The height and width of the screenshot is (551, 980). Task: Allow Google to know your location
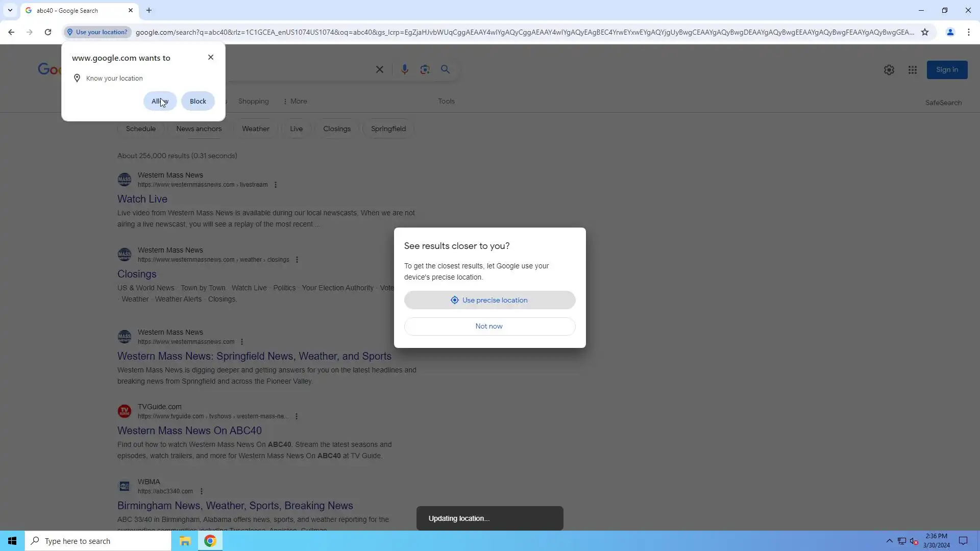(160, 101)
